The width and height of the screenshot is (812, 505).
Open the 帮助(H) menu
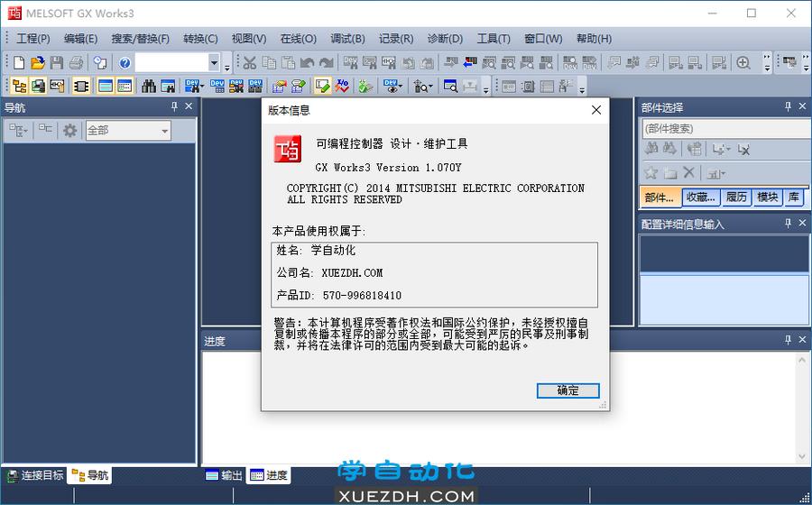594,39
